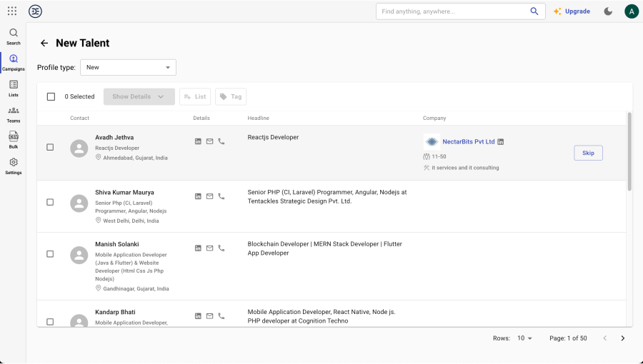
Task: Click Kandarp Bhati's phone icon
Action: pos(221,316)
